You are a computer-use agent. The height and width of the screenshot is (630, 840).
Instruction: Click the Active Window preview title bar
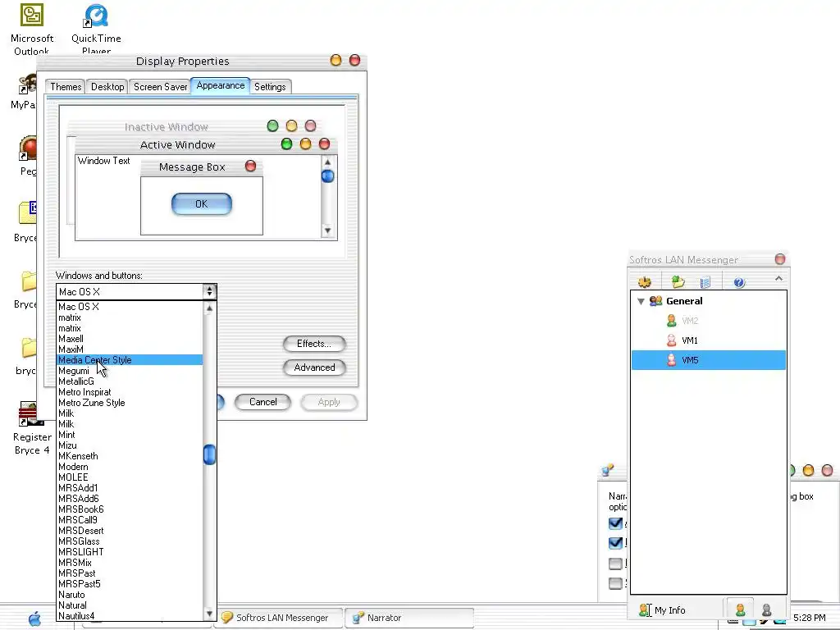pos(206,144)
